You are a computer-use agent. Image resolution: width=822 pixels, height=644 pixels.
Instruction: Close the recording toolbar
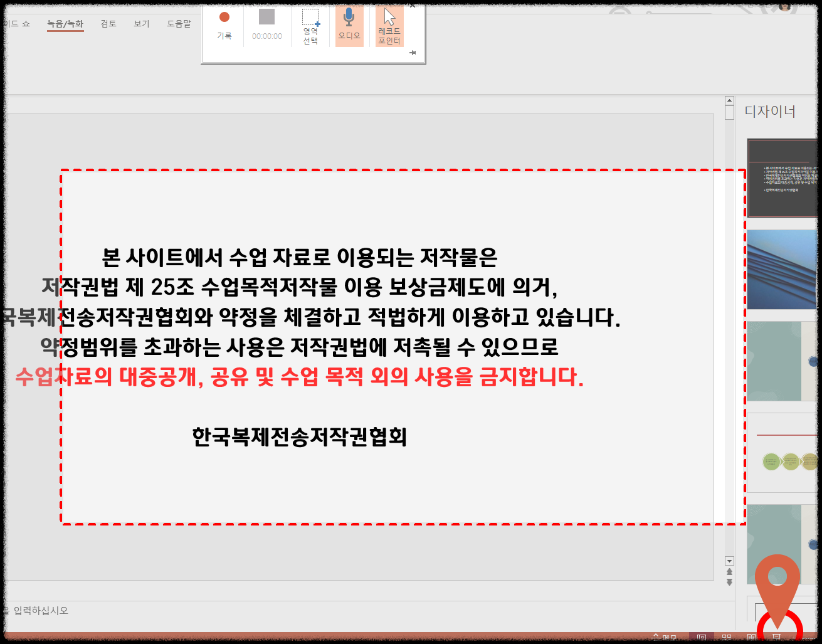coord(412,5)
